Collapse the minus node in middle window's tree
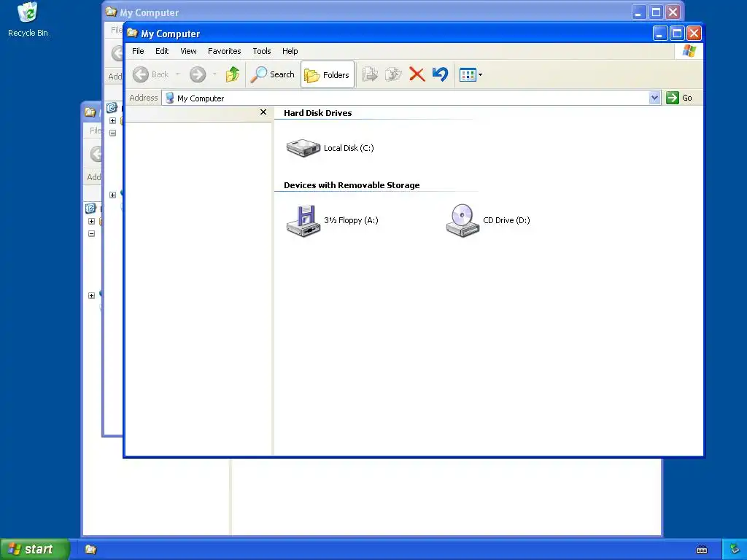The image size is (747, 560). (x=113, y=133)
